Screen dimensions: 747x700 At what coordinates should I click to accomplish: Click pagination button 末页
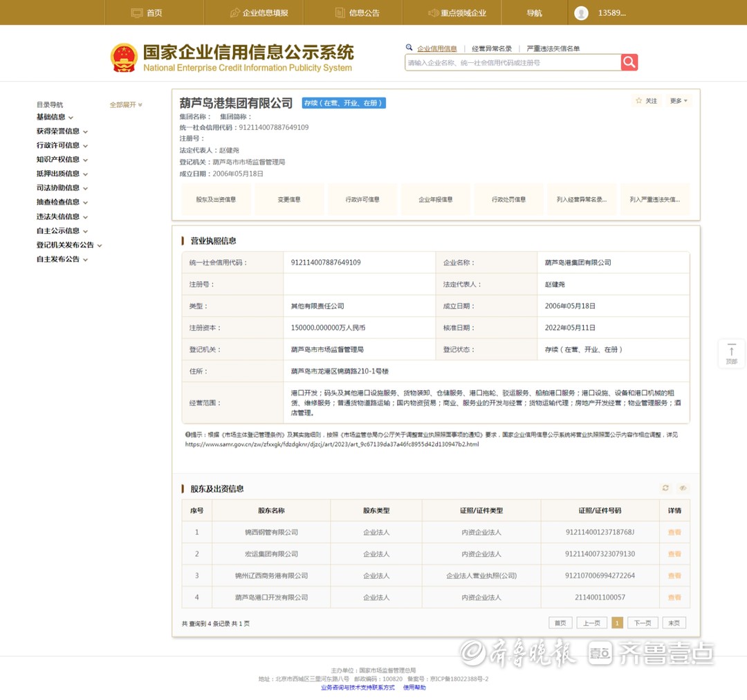tap(674, 623)
